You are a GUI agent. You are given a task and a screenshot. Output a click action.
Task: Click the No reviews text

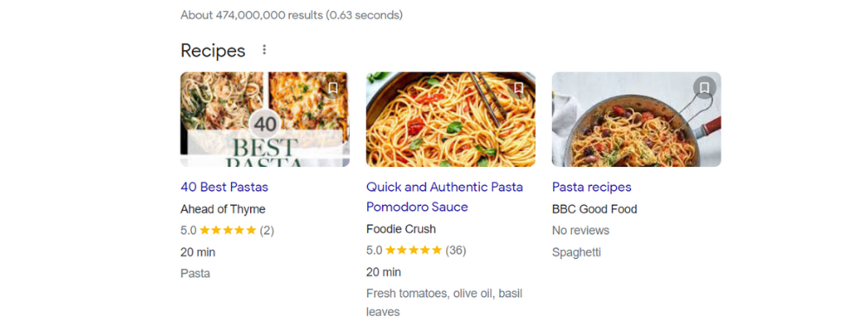580,230
